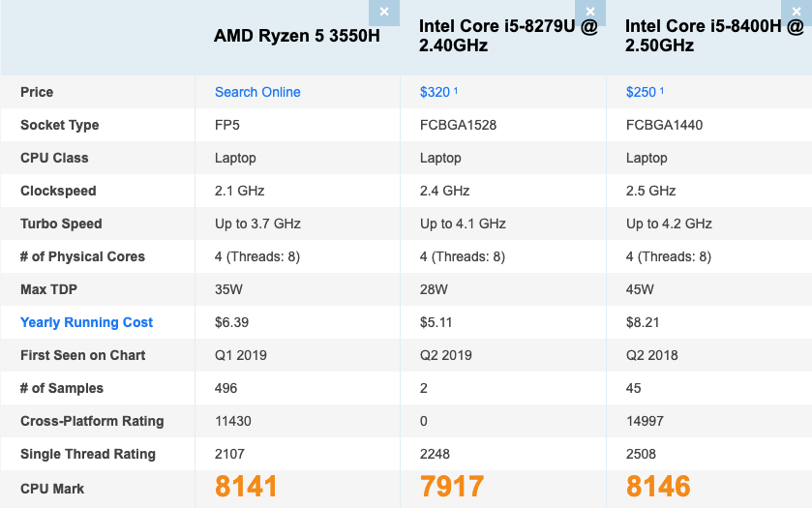Viewport: 812px width, 508px height.
Task: Remove Intel Core i5-8400H column
Action: click(x=797, y=12)
